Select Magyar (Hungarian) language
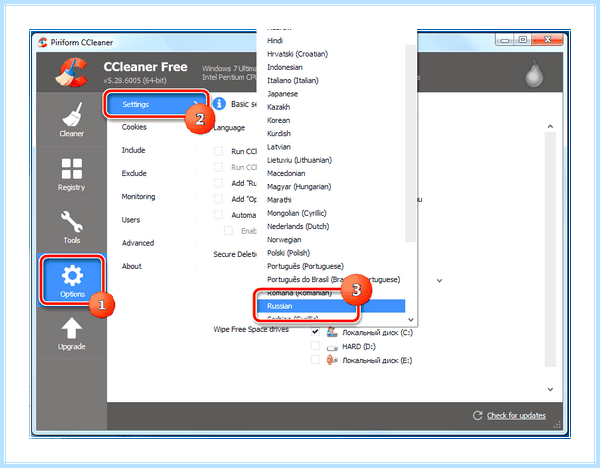The height and width of the screenshot is (468, 600). (299, 187)
